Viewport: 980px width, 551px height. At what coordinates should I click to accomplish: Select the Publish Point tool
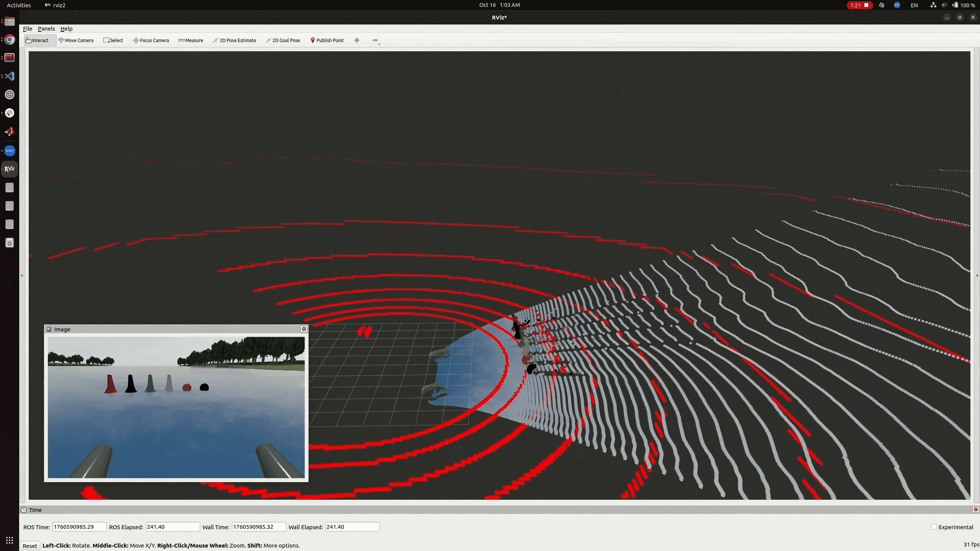click(x=327, y=40)
